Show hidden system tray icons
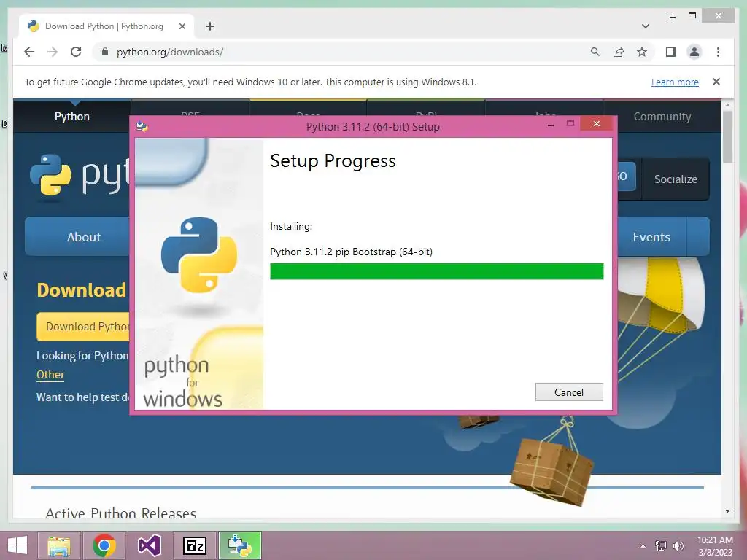Screen dimensions: 747x560 point(643,546)
